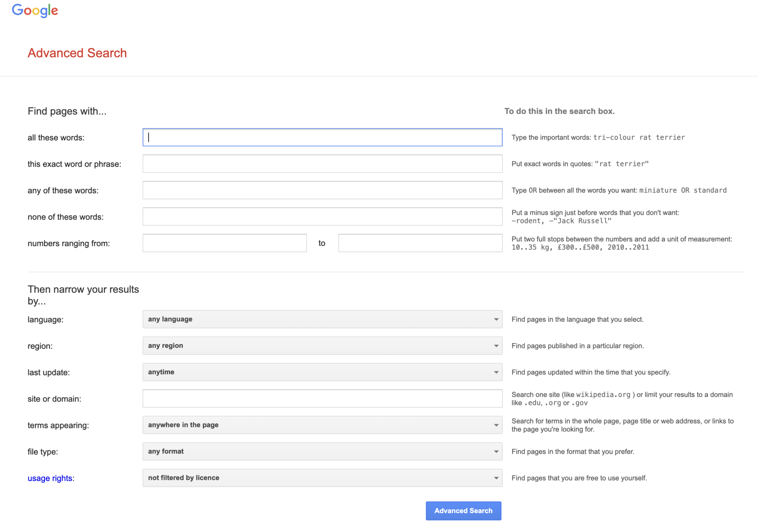Click the numbers ranging 'to' field
Image resolution: width=758 pixels, height=532 pixels.
420,243
